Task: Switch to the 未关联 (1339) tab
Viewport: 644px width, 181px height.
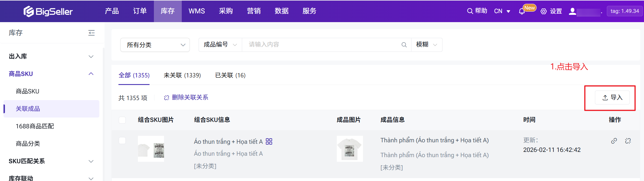Action: coord(182,75)
